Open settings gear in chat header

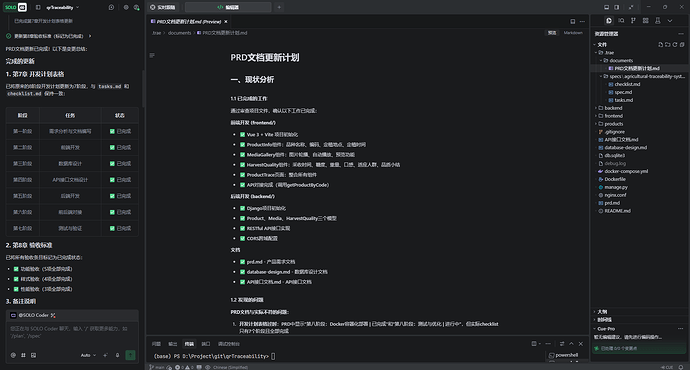pos(126,7)
